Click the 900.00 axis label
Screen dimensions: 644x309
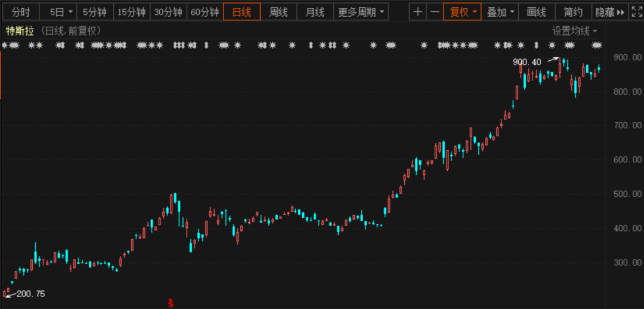click(626, 57)
